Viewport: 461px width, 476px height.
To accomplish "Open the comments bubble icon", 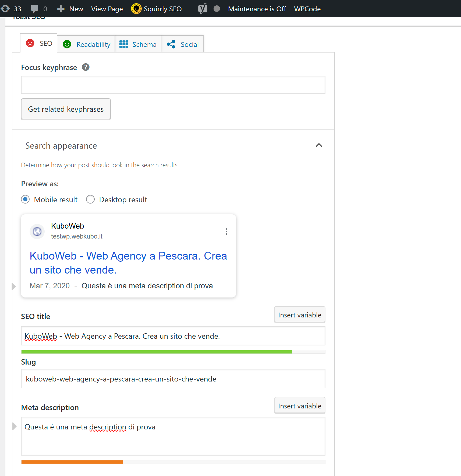I will pos(34,9).
